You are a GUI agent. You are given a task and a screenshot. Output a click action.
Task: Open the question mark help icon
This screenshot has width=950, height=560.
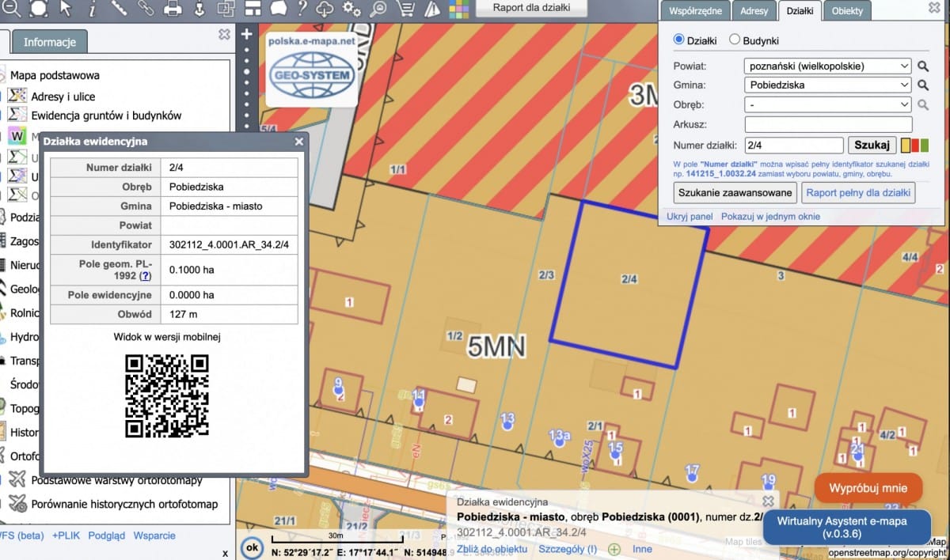(x=302, y=9)
